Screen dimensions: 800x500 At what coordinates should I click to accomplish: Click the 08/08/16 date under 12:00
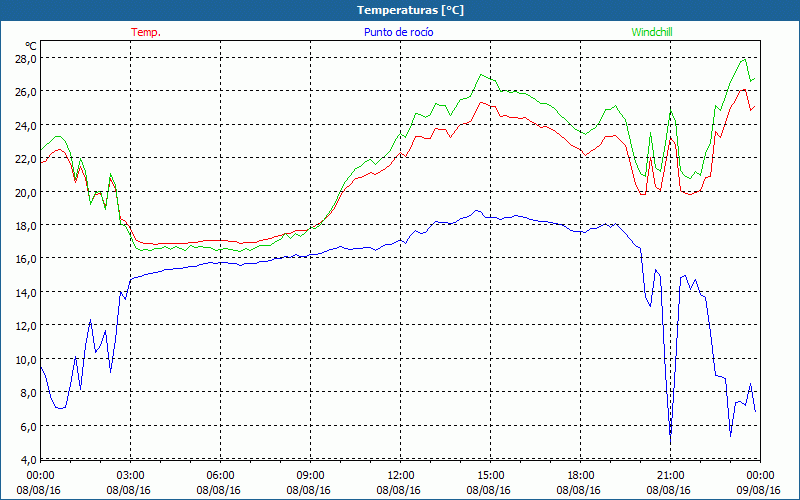coord(398,490)
